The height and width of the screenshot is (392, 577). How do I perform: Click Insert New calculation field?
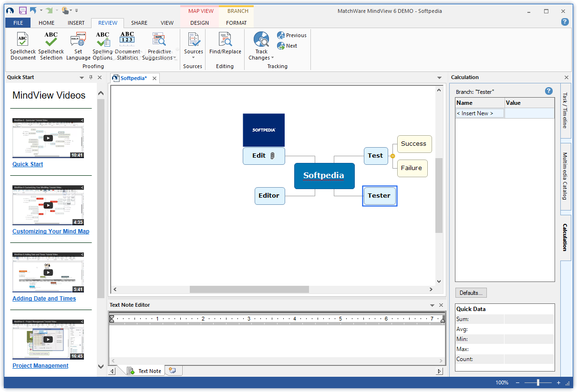480,113
